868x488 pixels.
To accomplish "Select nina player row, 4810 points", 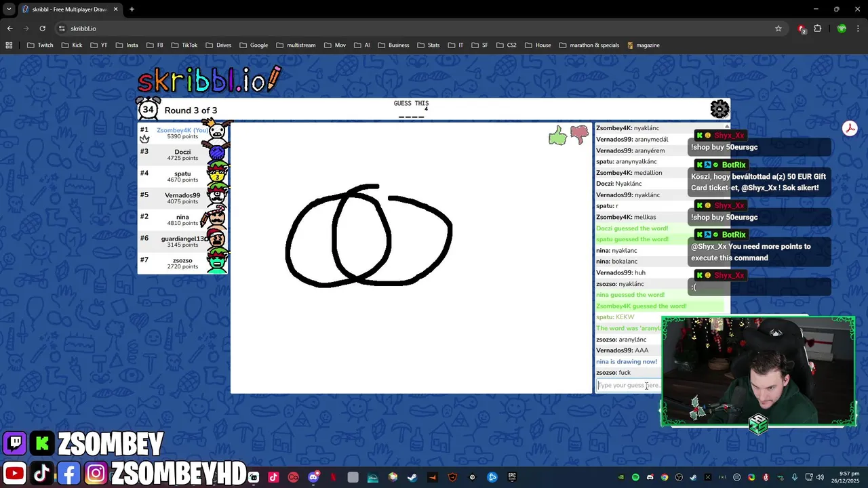I will point(182,220).
